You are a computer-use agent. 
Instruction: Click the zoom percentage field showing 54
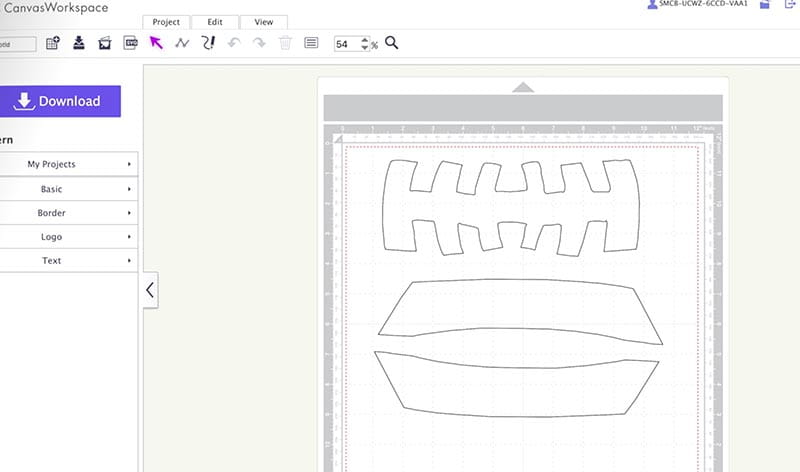point(346,44)
